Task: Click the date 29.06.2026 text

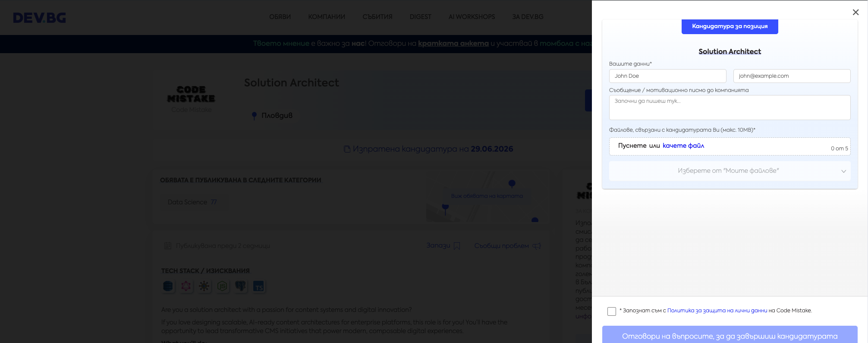Action: pos(492,149)
